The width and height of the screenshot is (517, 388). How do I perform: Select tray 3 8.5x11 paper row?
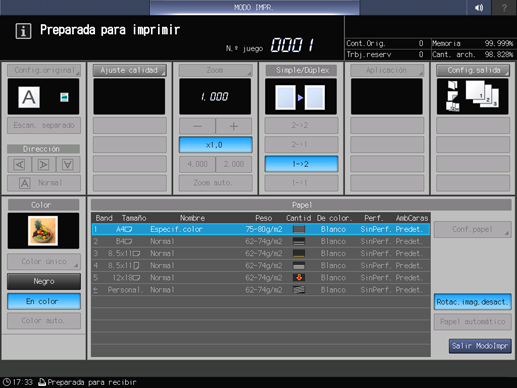(x=261, y=253)
